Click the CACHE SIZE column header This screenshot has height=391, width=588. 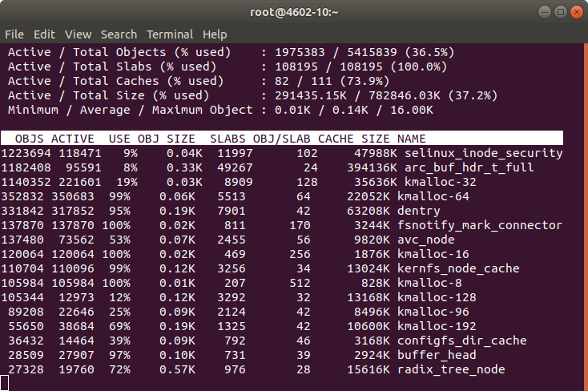pyautogui.click(x=353, y=139)
